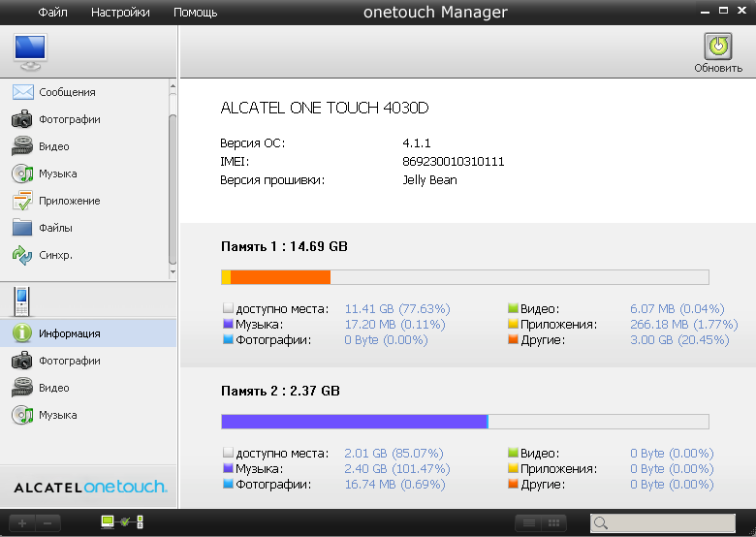The image size is (756, 537).
Task: Open the Файл menu
Action: coord(52,12)
